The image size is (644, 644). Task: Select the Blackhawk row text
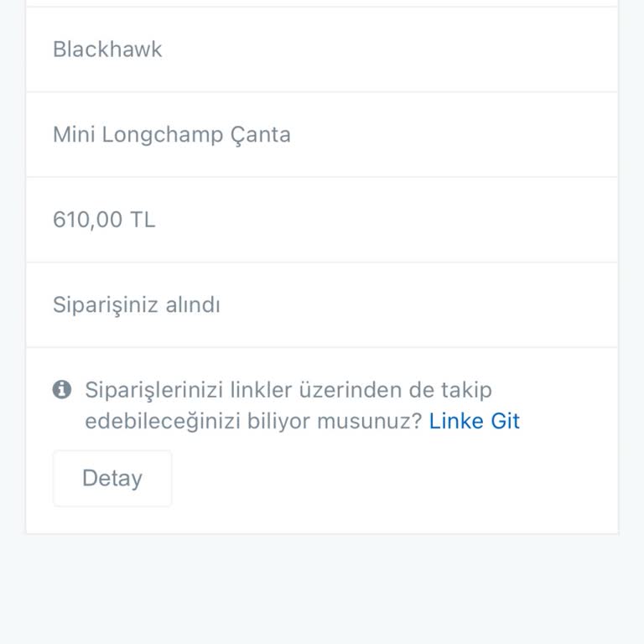click(107, 49)
